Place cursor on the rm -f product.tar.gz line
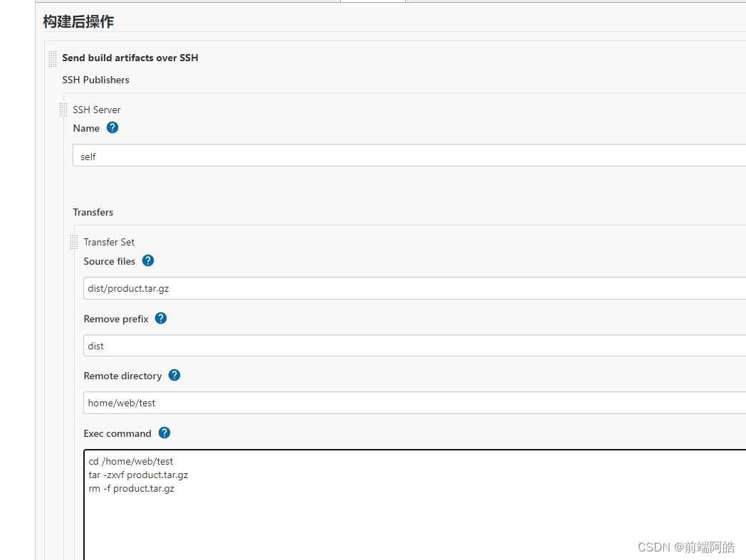 131,489
